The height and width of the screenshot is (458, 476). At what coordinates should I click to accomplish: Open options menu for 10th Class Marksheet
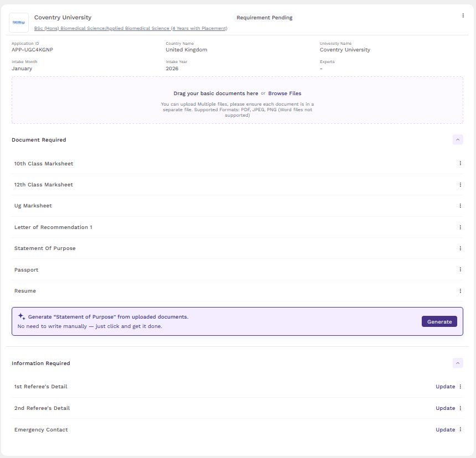coord(460,163)
